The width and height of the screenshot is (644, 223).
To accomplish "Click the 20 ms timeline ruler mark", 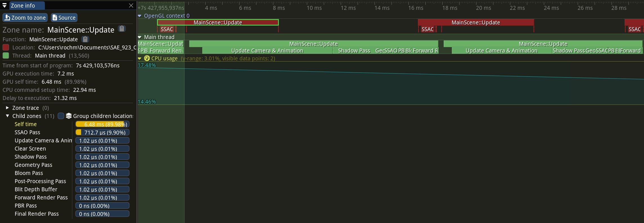I will pos(483,8).
